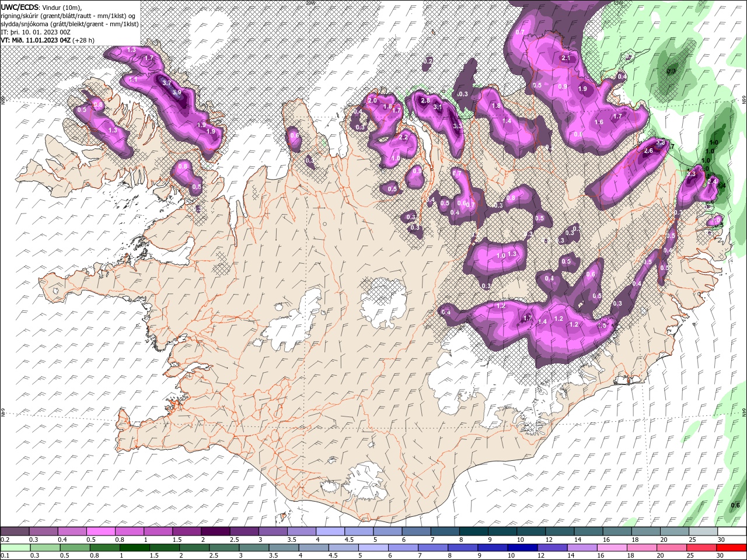Pick the lower legend swatch between 1 and 1.5
Screen dimensions: 747x560
tap(134, 548)
